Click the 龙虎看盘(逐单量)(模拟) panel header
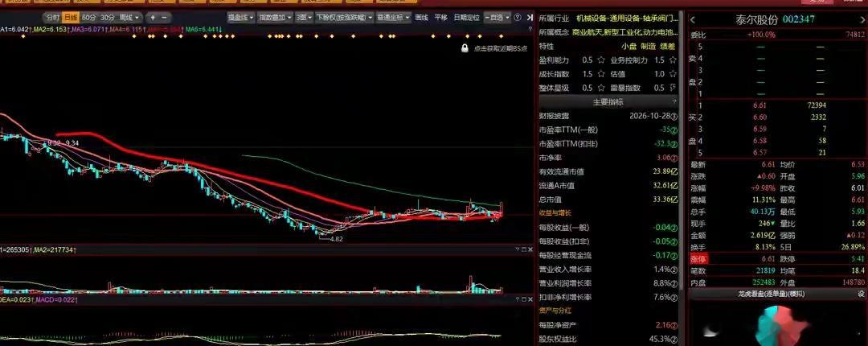This screenshot has width=868, height=346. 771,294
